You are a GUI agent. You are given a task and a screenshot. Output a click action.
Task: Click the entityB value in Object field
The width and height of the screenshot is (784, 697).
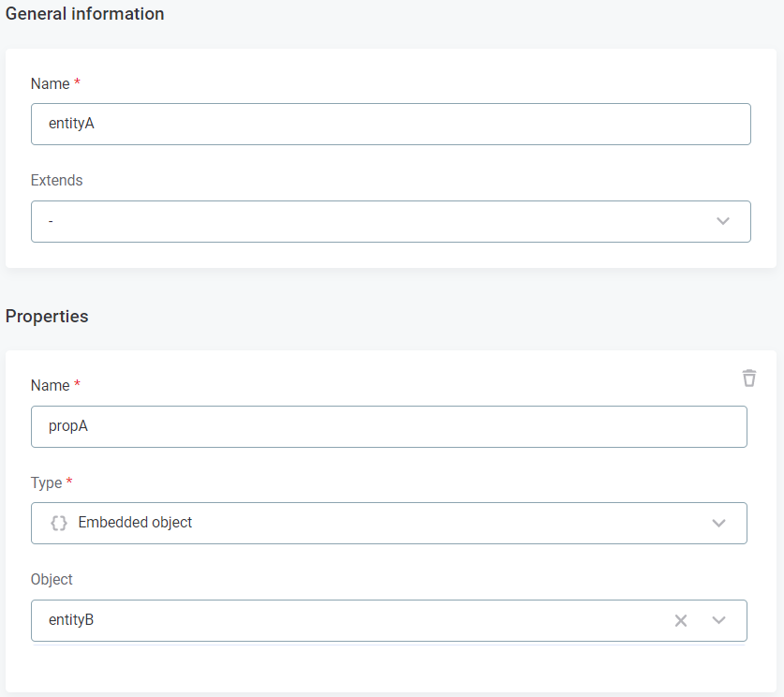[x=71, y=620]
